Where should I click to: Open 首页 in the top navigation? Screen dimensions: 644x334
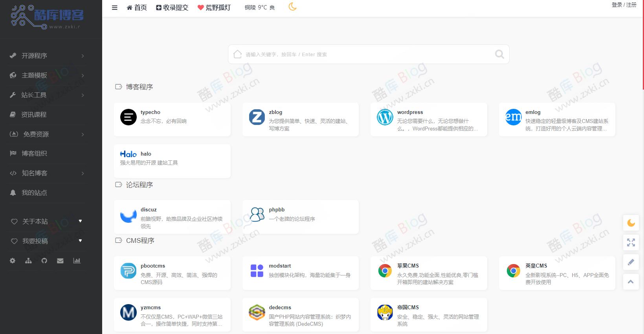pos(137,7)
